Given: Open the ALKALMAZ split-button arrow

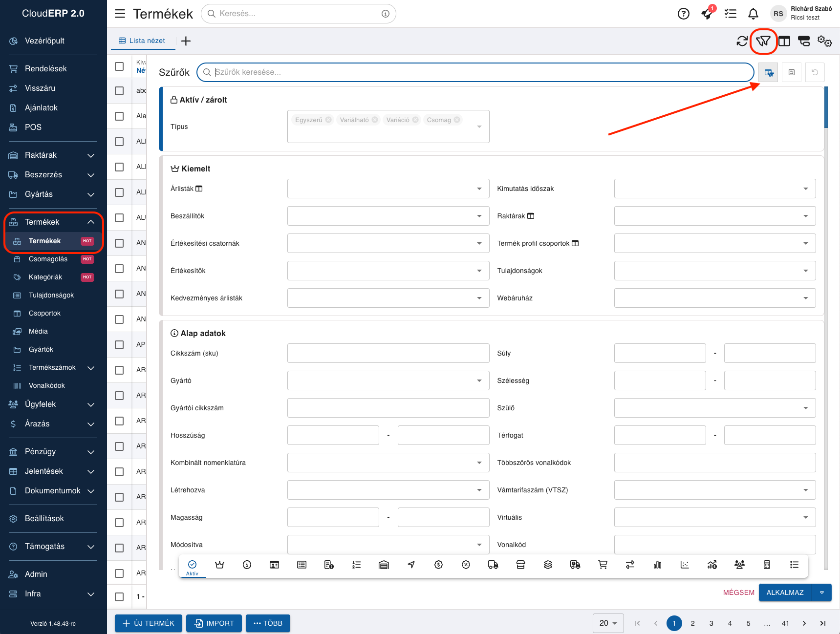Looking at the screenshot, I should pos(822,593).
